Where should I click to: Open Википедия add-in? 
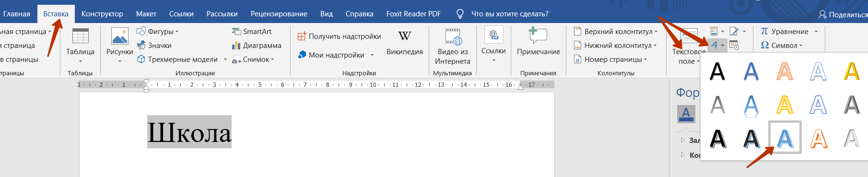[404, 42]
